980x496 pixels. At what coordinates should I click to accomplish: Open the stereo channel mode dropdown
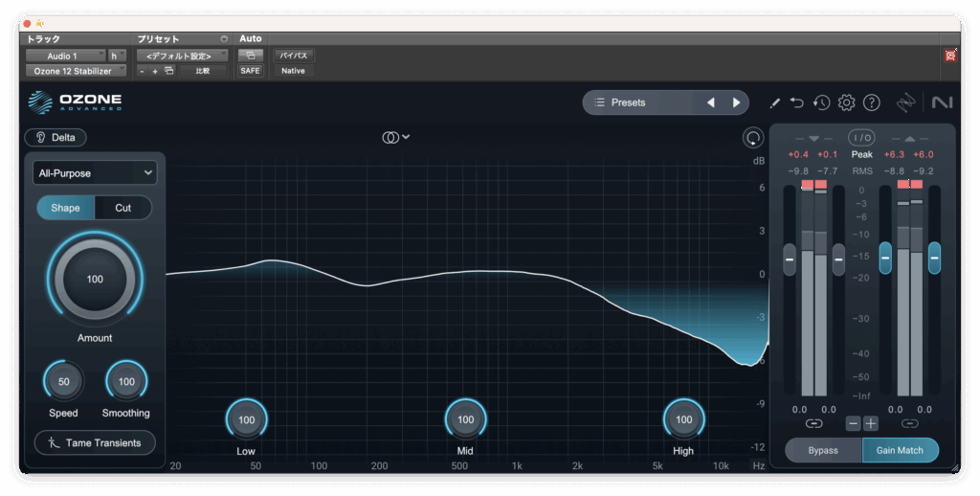tap(395, 137)
